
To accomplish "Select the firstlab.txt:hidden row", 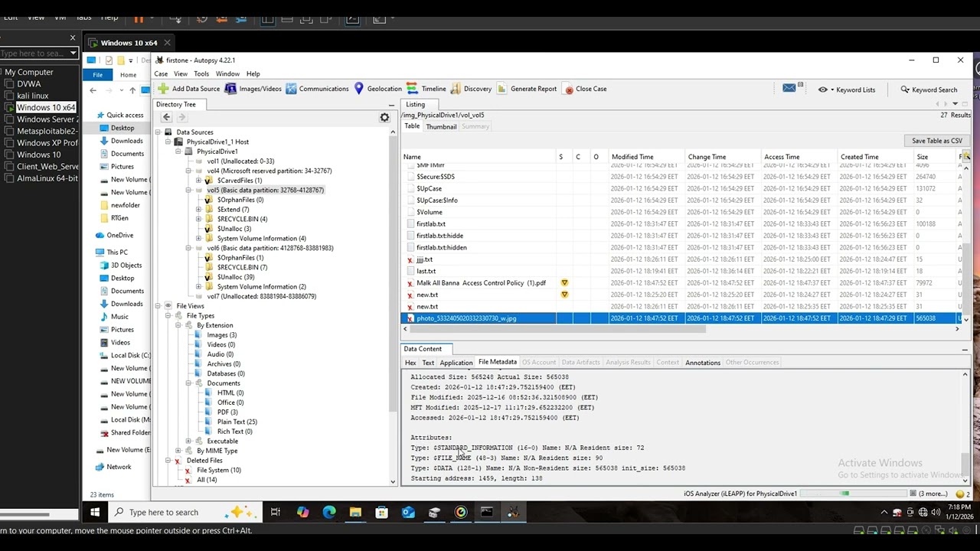I will coord(681,247).
